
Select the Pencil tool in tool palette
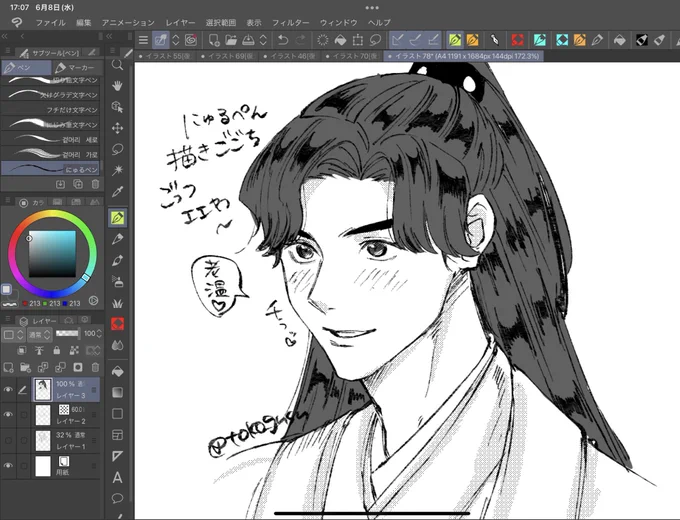pyautogui.click(x=117, y=239)
